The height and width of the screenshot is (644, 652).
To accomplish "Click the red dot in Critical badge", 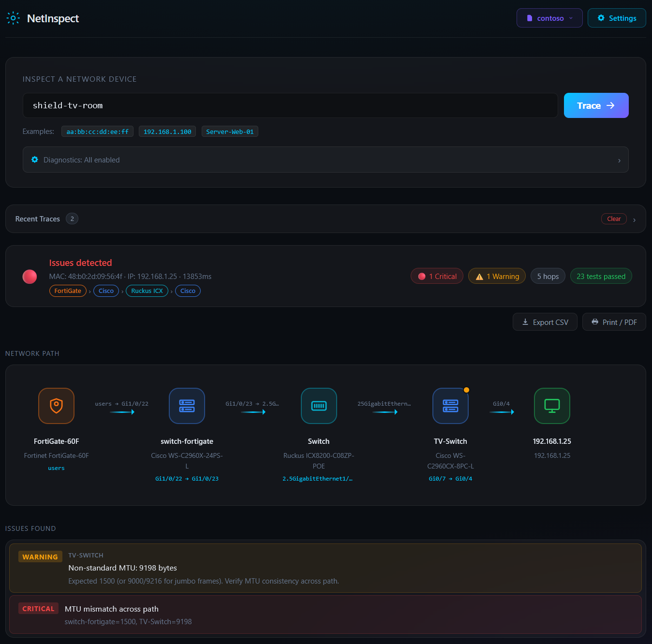I will [x=422, y=276].
